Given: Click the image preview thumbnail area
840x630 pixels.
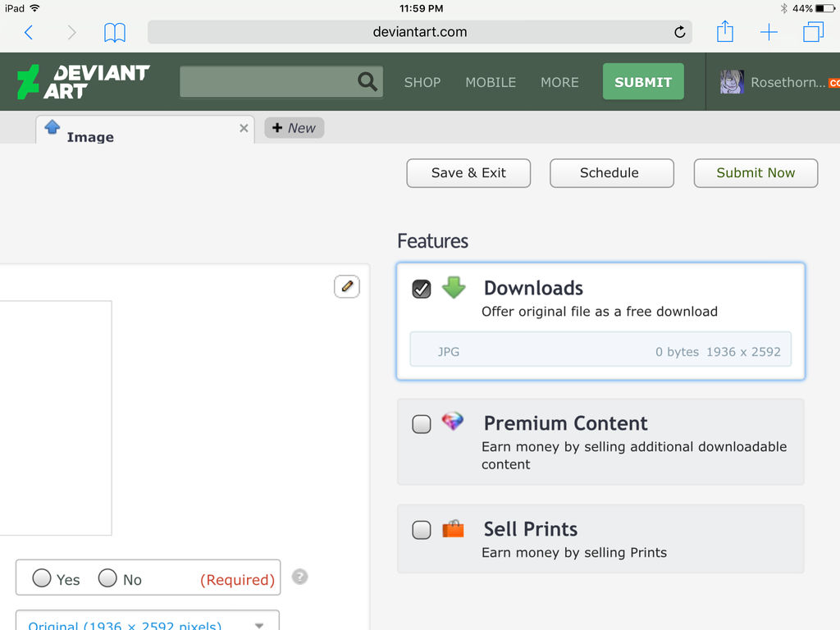Looking at the screenshot, I should [56, 418].
